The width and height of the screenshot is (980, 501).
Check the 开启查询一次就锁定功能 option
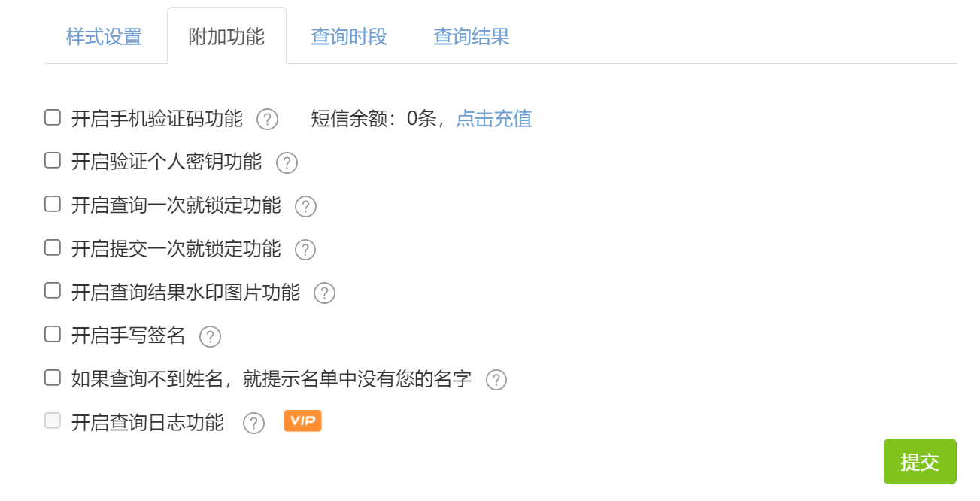[x=53, y=204]
